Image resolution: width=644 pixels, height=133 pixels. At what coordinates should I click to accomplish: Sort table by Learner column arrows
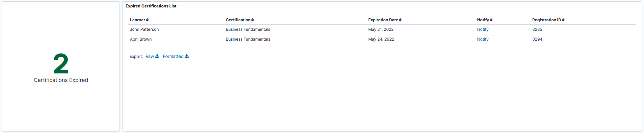click(x=147, y=20)
